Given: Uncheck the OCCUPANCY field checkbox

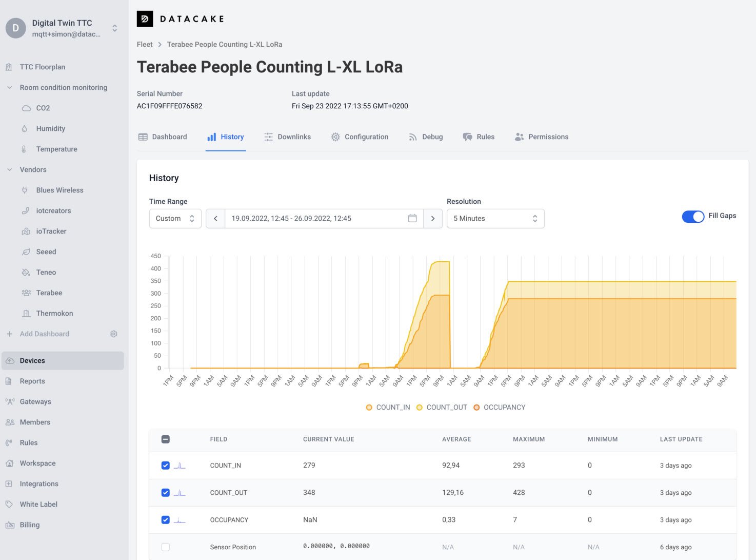Looking at the screenshot, I should click(x=165, y=520).
